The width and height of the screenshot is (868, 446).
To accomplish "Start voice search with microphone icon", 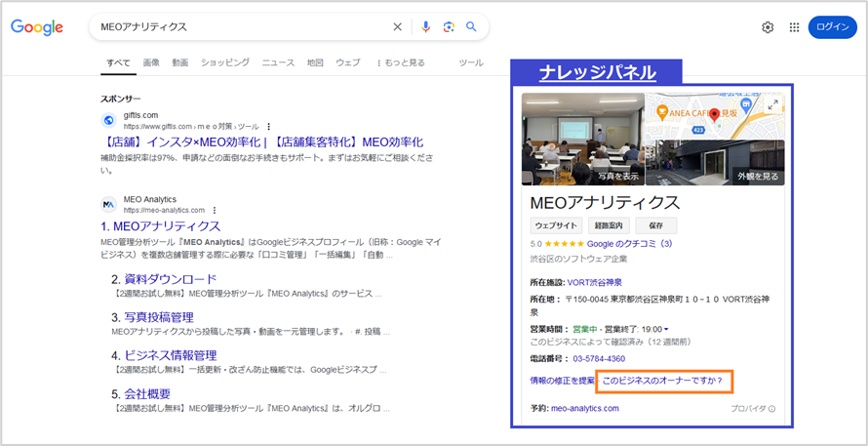I will click(425, 27).
